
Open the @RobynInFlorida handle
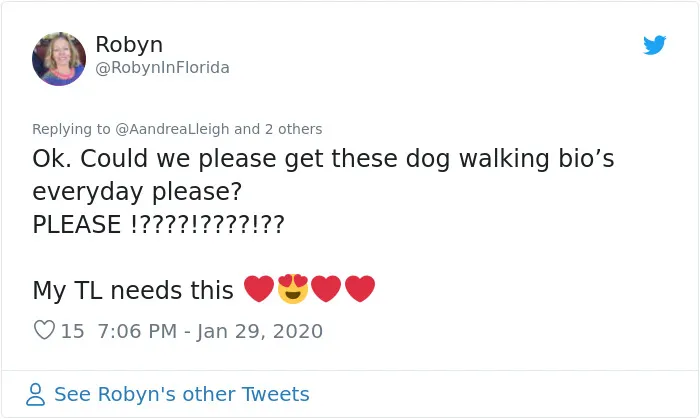click(162, 68)
